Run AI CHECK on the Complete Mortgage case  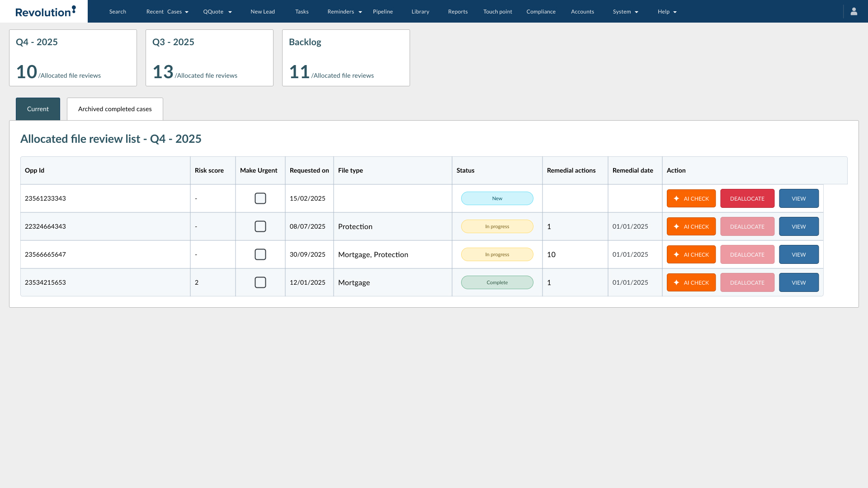tap(691, 282)
